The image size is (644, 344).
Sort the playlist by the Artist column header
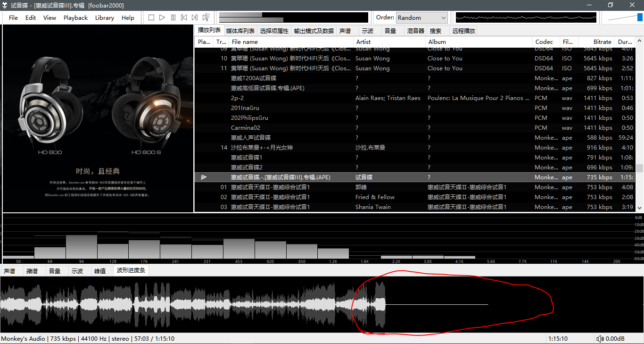363,42
